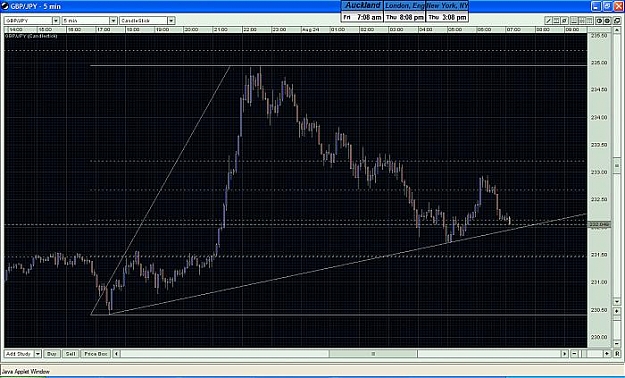Viewport: 625px width, 378px height.
Task: Click the vertical zoom slider track
Action: click(617, 327)
